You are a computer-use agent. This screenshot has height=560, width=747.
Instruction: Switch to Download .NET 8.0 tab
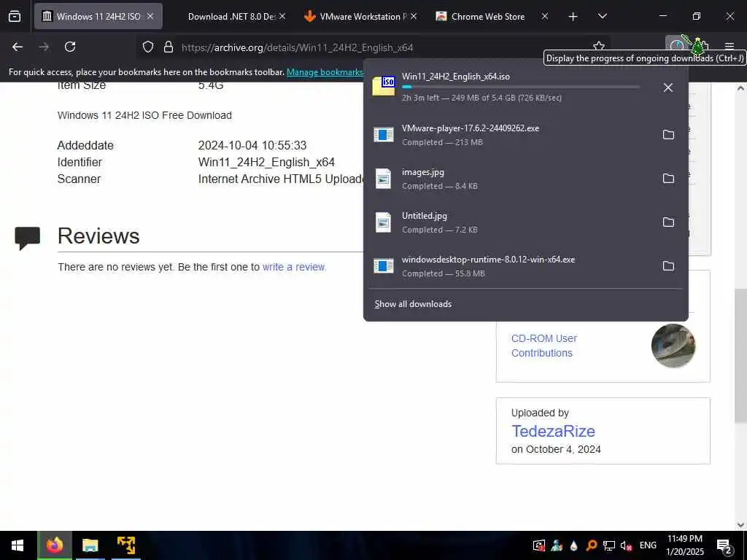(x=231, y=17)
